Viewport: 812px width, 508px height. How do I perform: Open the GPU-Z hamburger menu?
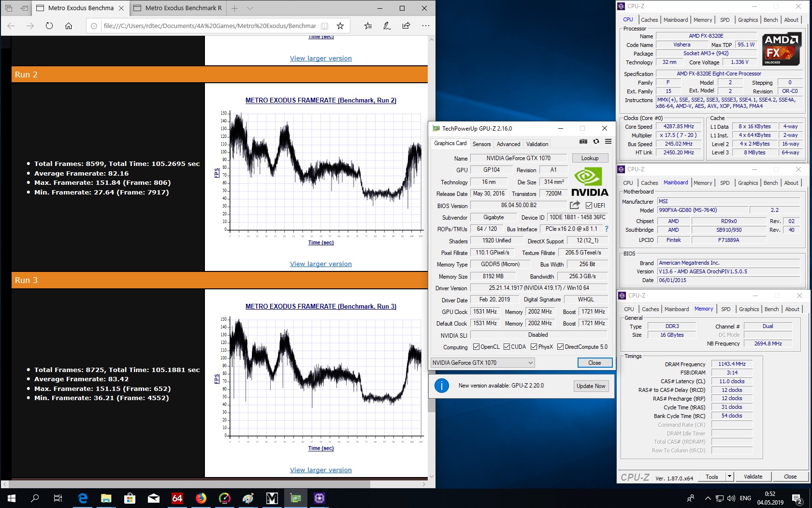click(608, 141)
